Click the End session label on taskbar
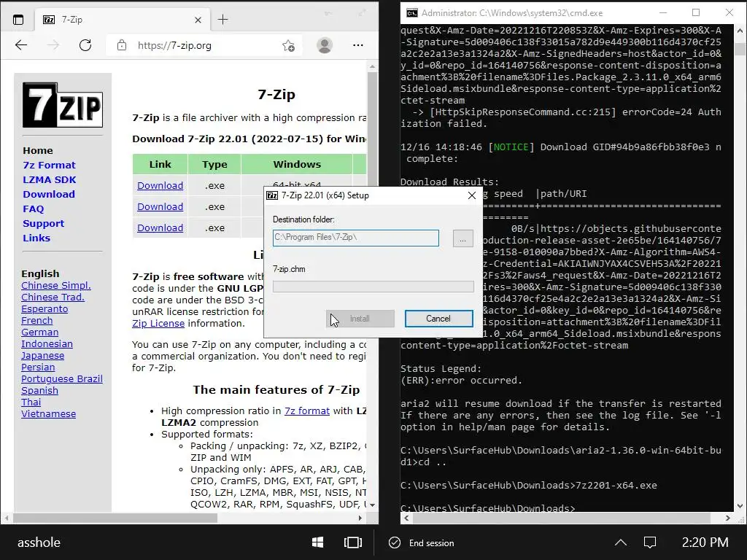This screenshot has width=747, height=560. coord(432,542)
